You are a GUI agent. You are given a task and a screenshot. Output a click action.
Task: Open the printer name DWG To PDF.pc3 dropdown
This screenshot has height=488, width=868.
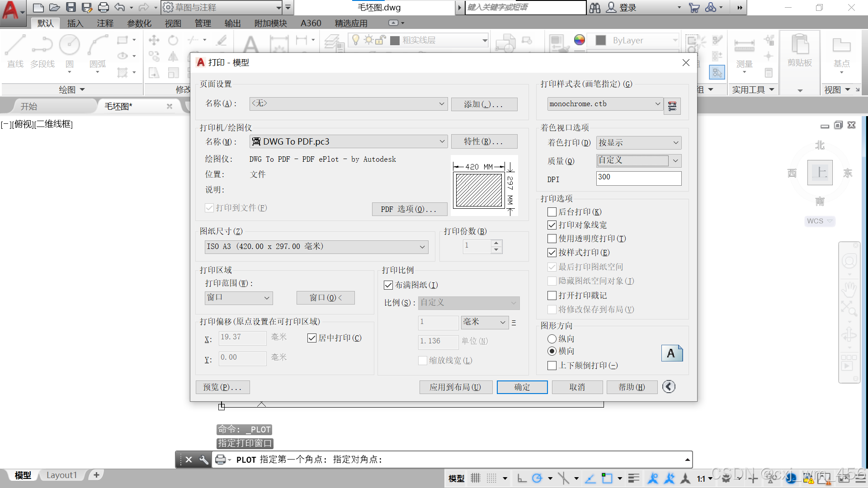(442, 141)
